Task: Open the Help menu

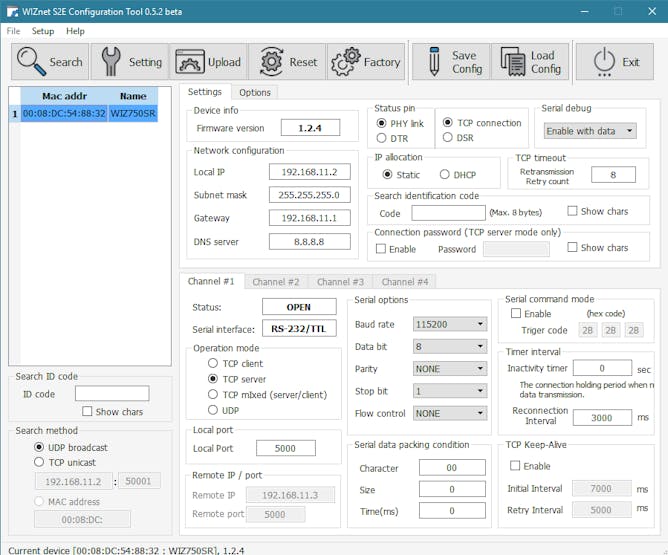Action: coord(75,31)
